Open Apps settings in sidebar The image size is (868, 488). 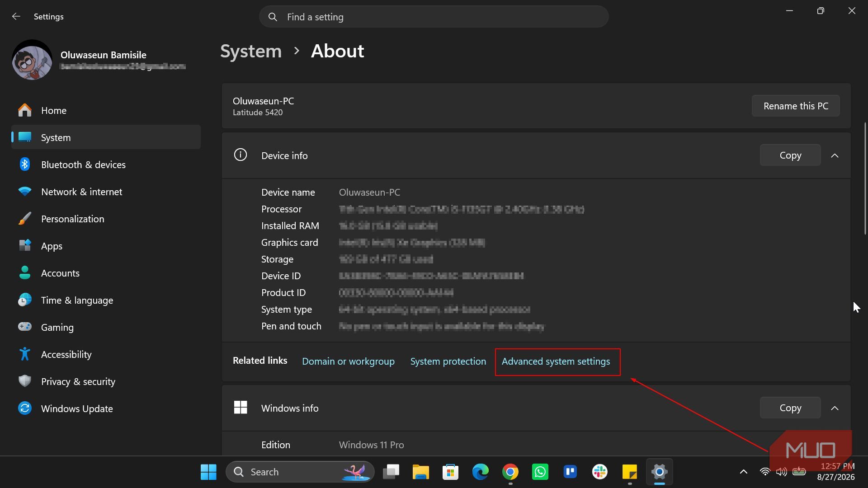tap(106, 246)
